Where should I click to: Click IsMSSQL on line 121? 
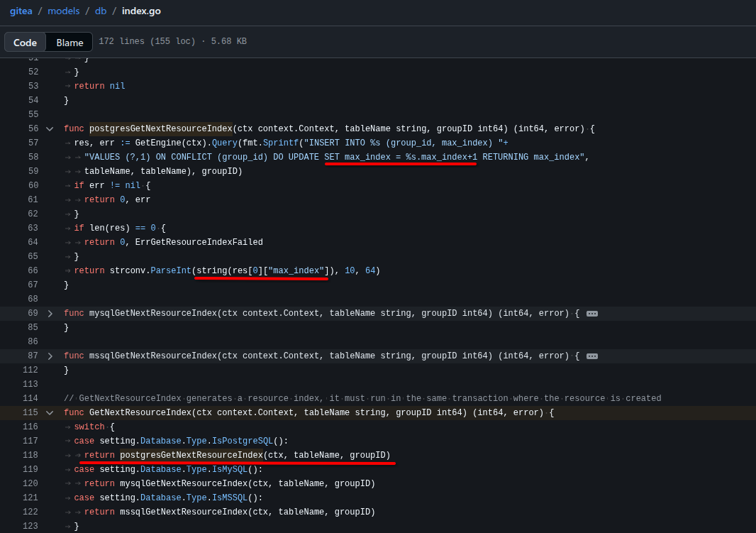[230, 498]
